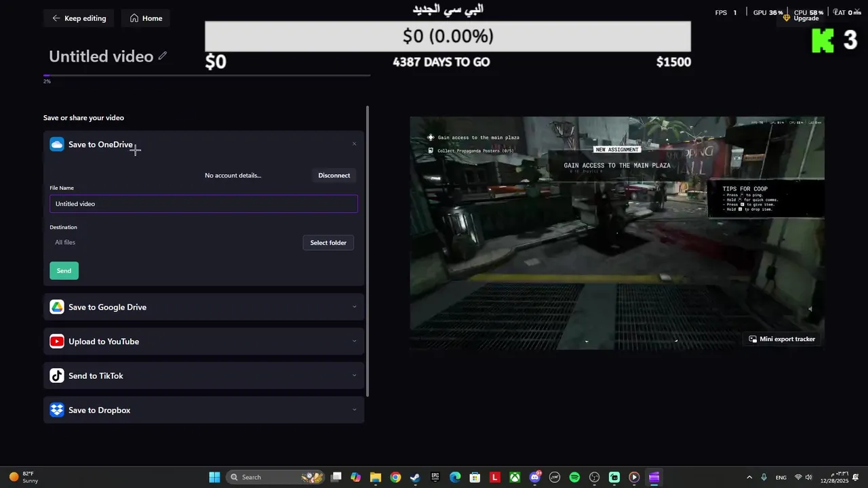Open the weather widget showing 82°F Sunny
This screenshot has height=488, width=868.
[x=24, y=477]
